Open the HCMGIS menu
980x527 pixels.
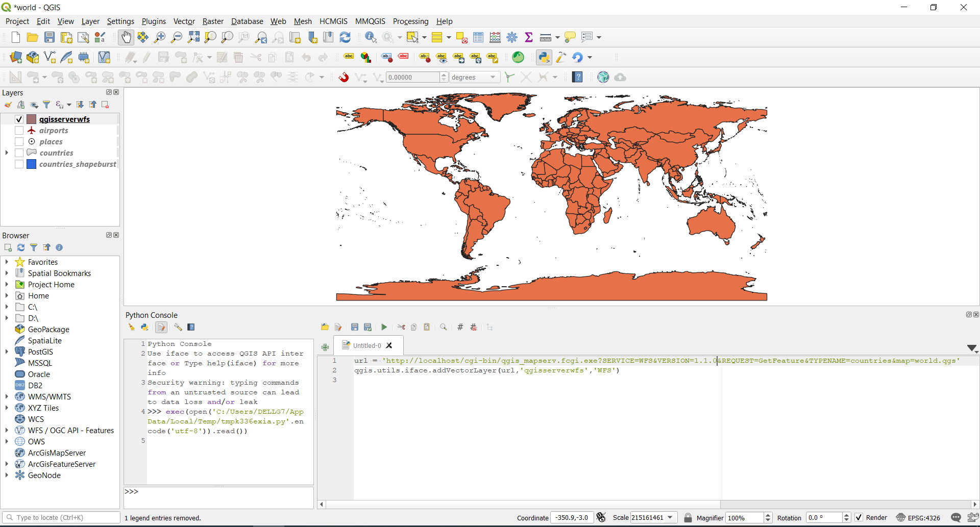pyautogui.click(x=333, y=21)
